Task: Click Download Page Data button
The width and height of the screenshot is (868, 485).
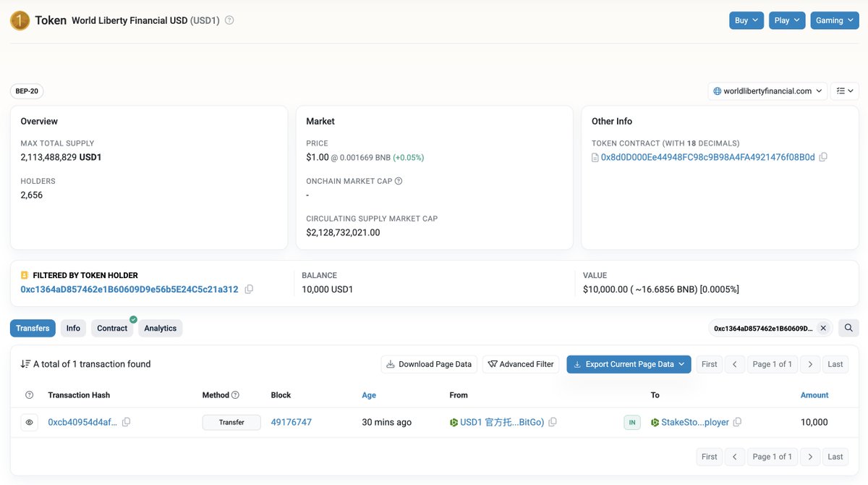Action: [x=429, y=364]
